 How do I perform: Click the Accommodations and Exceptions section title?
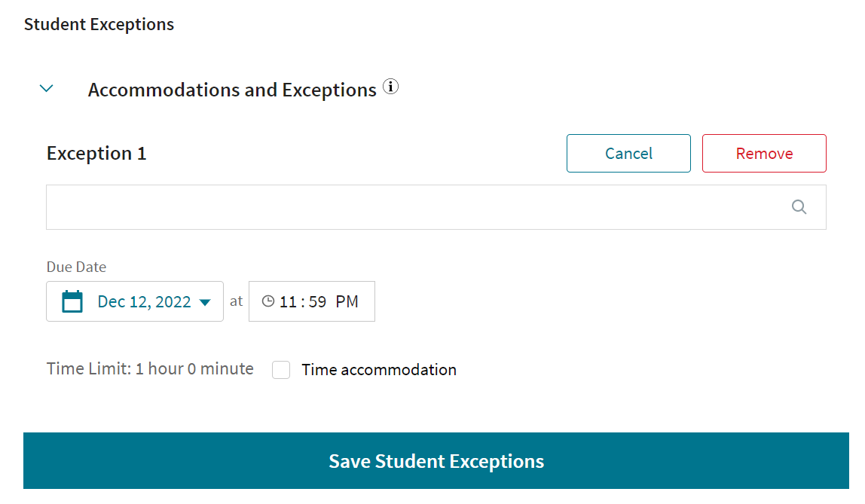[232, 89]
